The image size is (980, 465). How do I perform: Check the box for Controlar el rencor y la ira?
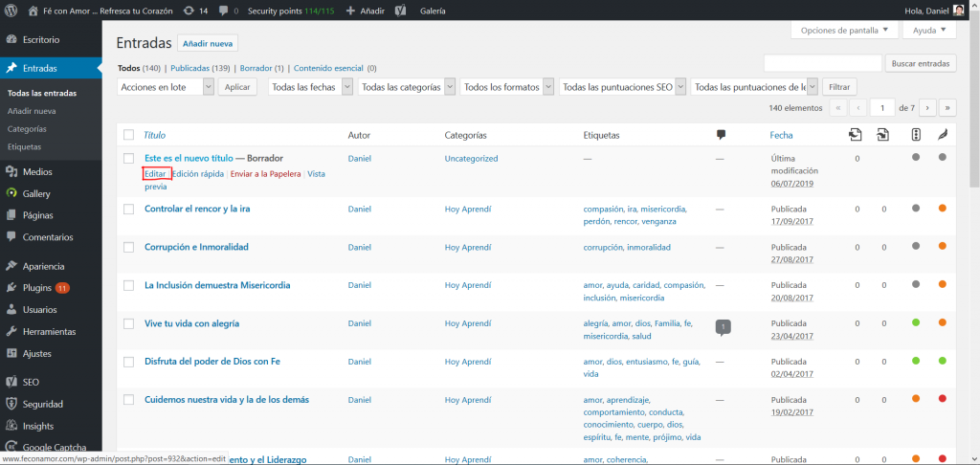(129, 209)
